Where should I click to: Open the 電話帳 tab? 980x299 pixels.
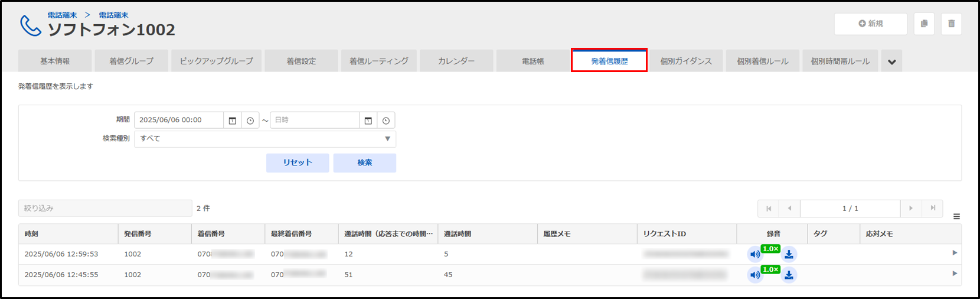coord(533,61)
